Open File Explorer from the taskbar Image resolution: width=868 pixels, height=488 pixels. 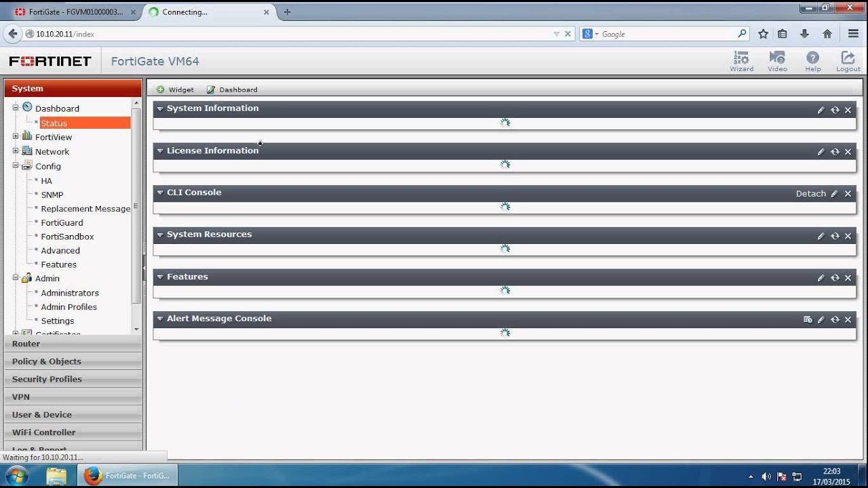pos(56,476)
